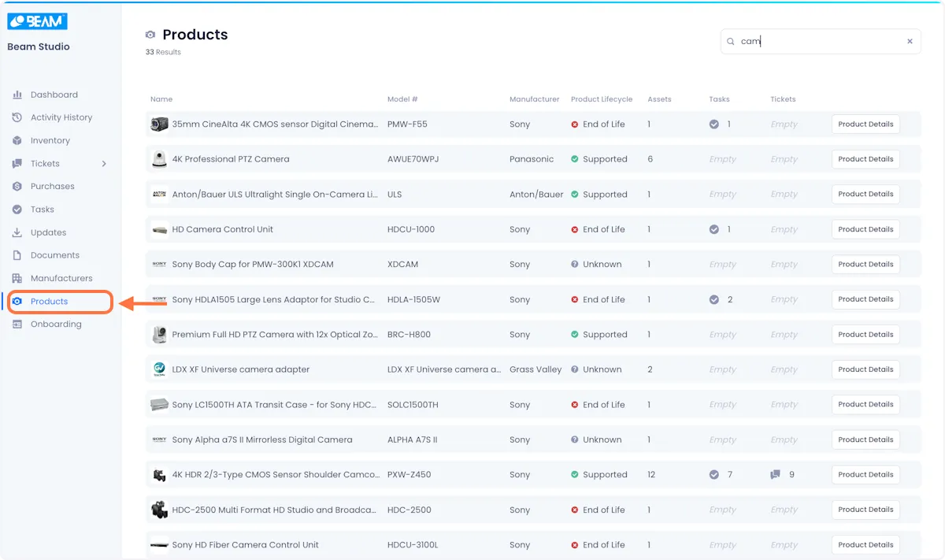The image size is (945, 560).
Task: Click the 4K Professional PTZ Camera thumbnail
Action: click(159, 159)
